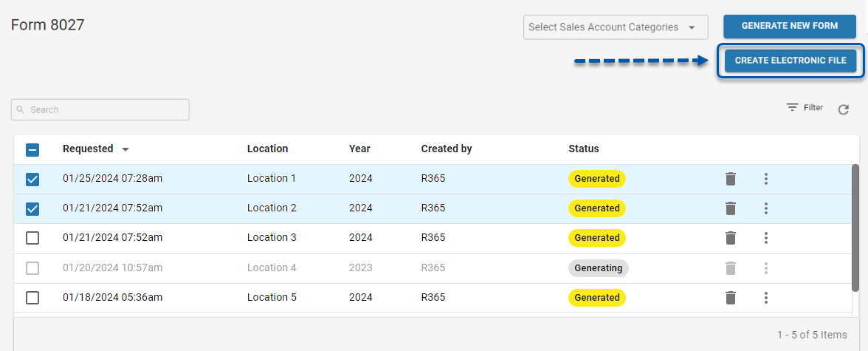Screen dimensions: 868x351
Task: Open Select Sales Account Categories dropdown
Action: pos(615,27)
